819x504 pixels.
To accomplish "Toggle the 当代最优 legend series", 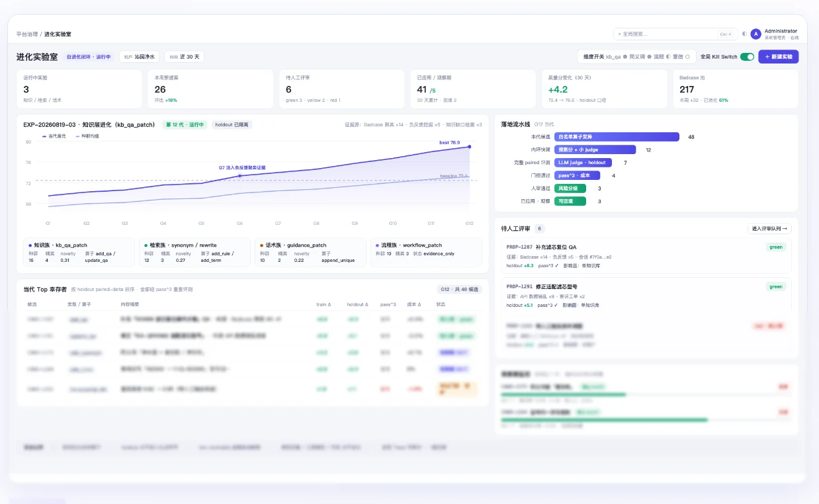I will click(54, 136).
